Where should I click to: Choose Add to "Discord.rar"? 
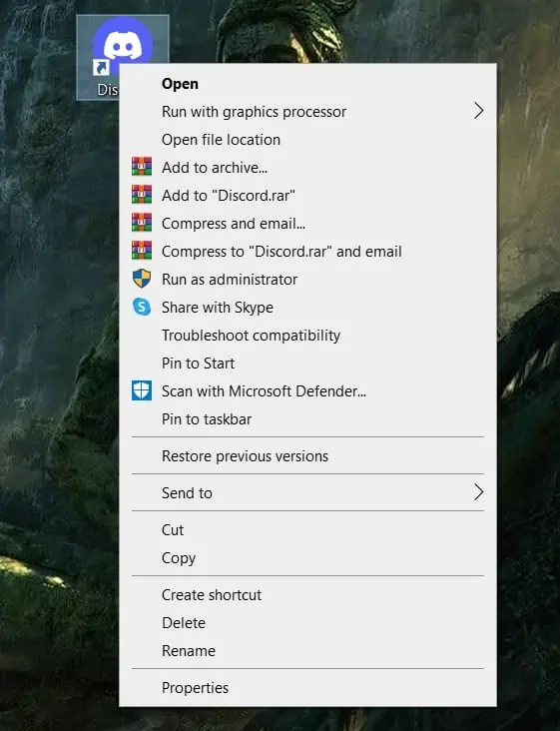tap(307, 196)
